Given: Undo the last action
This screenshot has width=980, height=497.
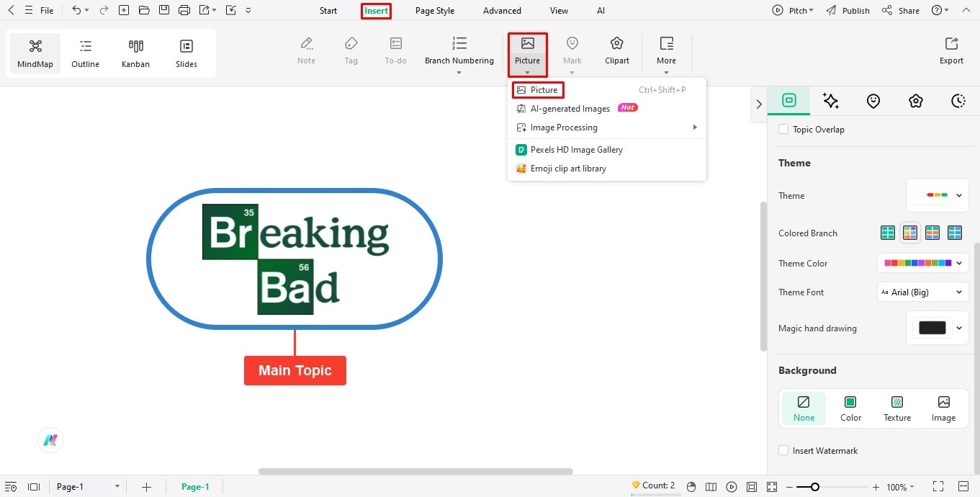Looking at the screenshot, I should pos(76,11).
